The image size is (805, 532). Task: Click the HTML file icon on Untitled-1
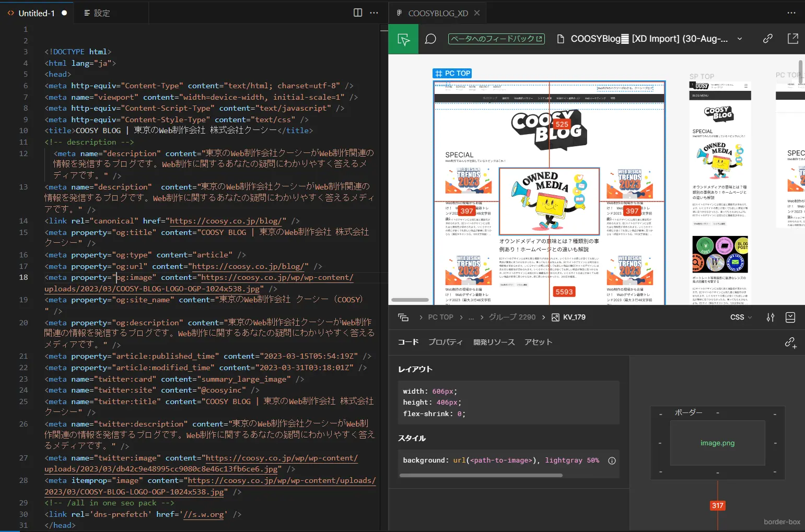pos(10,13)
